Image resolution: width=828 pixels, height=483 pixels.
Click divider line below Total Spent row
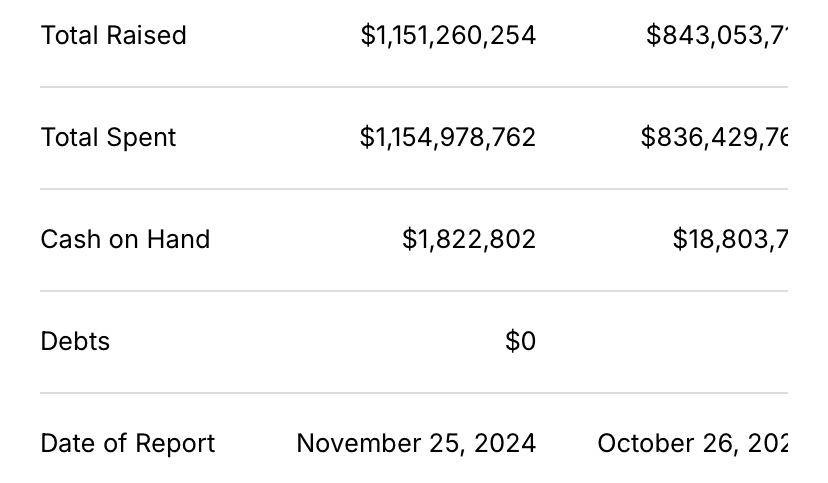coord(414,189)
